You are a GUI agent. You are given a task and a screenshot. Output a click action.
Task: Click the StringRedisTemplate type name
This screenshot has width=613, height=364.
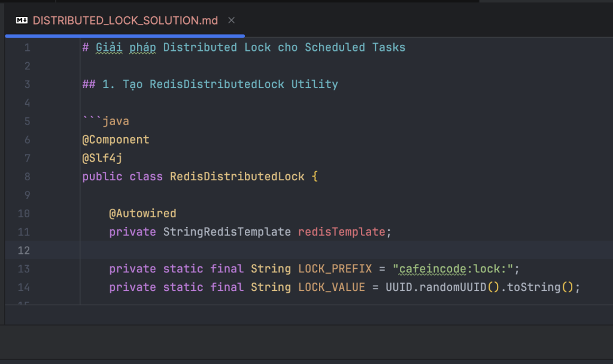pos(227,232)
